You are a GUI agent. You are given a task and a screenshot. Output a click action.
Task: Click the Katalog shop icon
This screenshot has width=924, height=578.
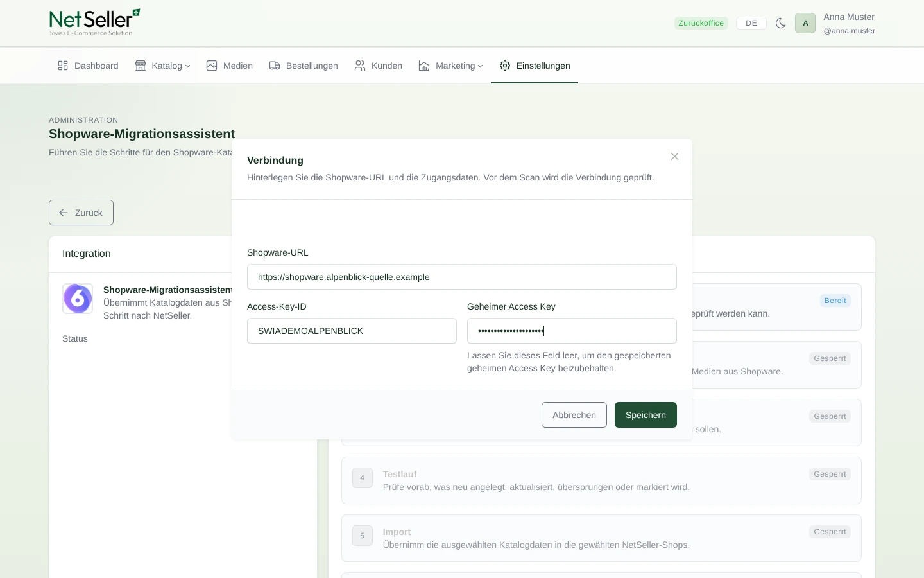141,66
